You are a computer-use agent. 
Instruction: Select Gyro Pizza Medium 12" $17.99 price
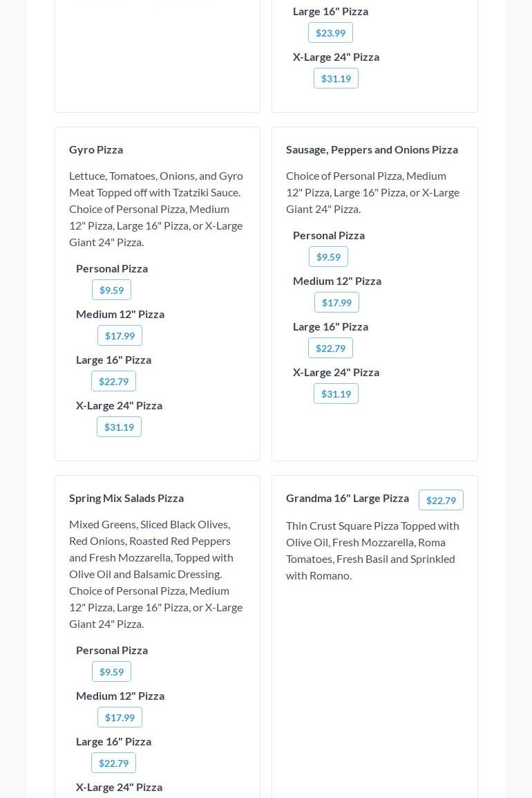coord(120,335)
